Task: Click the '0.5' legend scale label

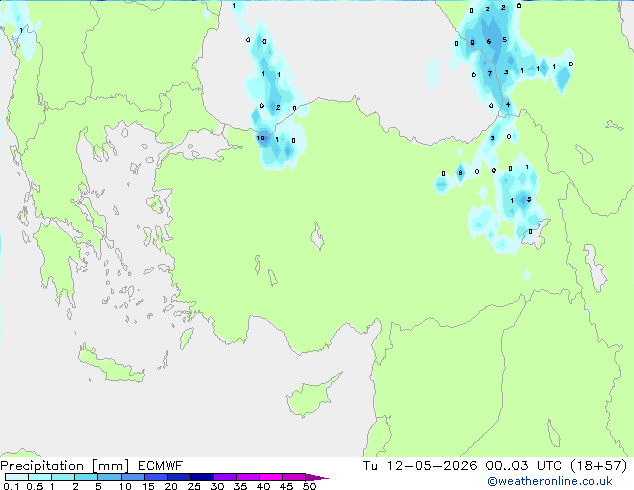Action: 35,486
